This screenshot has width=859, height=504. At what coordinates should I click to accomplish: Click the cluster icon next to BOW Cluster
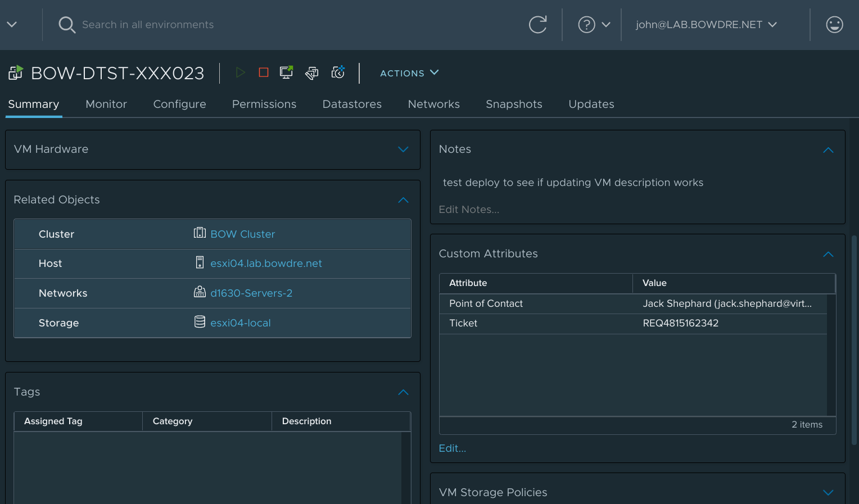click(200, 233)
